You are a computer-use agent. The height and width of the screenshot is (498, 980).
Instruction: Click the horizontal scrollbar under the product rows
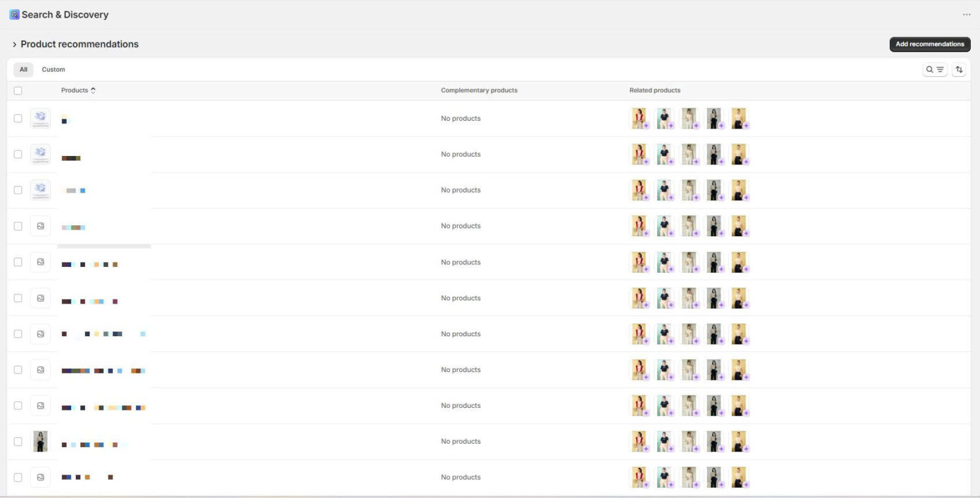(x=104, y=247)
